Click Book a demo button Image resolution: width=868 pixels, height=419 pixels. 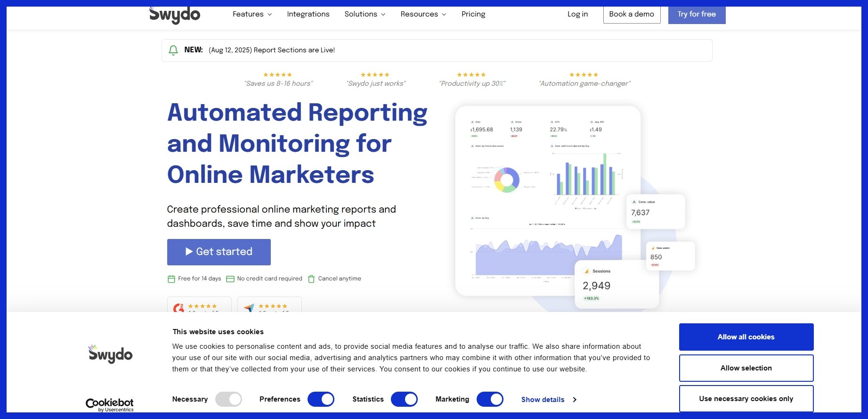(632, 15)
